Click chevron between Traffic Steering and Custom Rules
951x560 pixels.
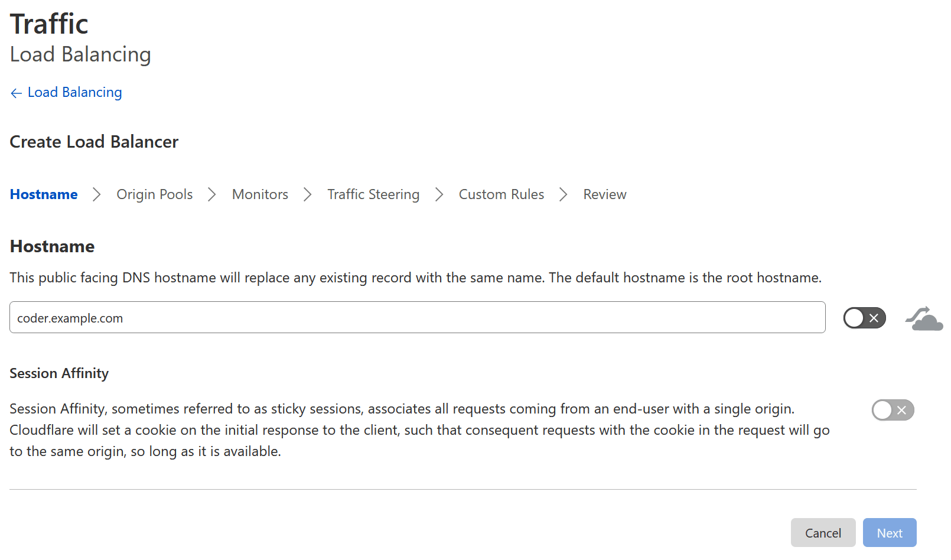[x=439, y=194]
